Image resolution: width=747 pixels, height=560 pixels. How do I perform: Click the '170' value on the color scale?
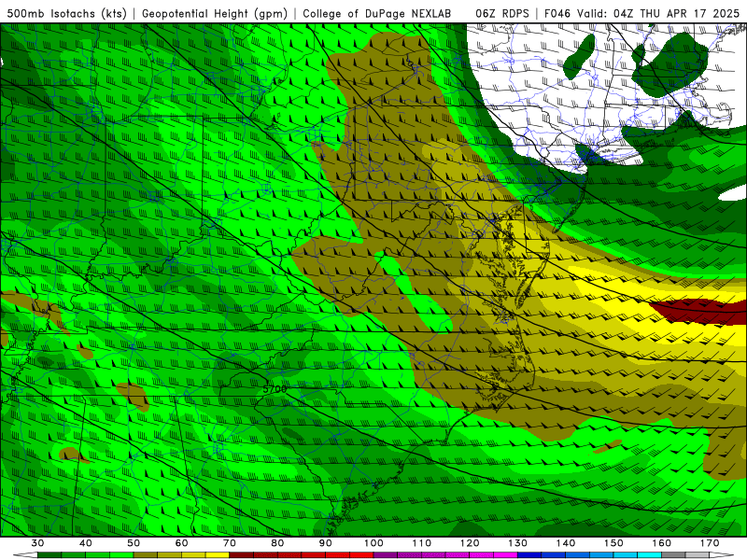(710, 543)
